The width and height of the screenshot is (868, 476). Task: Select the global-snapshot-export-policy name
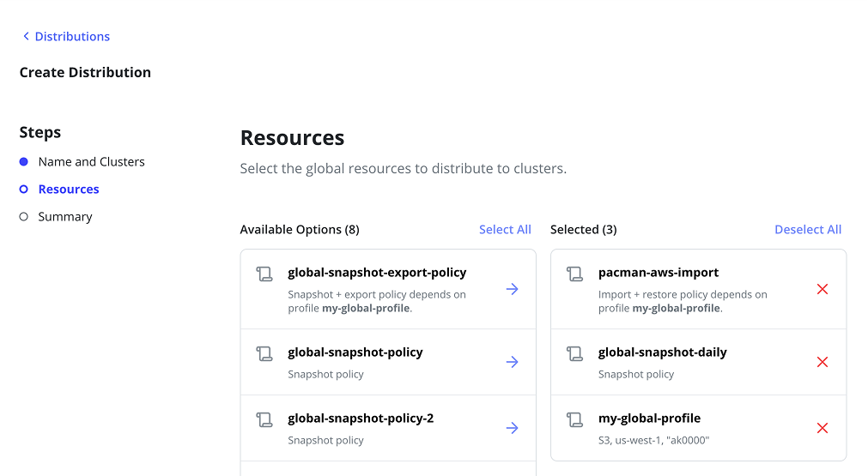click(377, 273)
